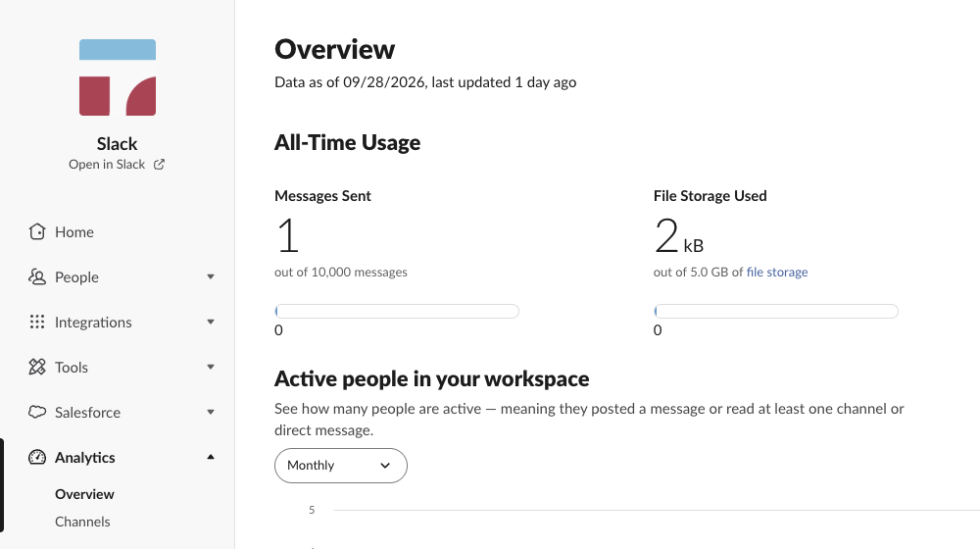Follow the file storage link
Image resolution: width=980 pixels, height=549 pixels.
click(x=777, y=272)
